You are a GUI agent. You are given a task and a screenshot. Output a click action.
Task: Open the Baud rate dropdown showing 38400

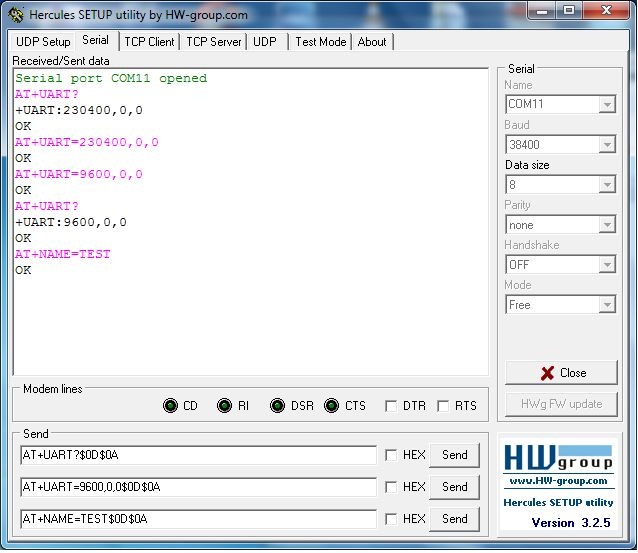click(x=607, y=145)
